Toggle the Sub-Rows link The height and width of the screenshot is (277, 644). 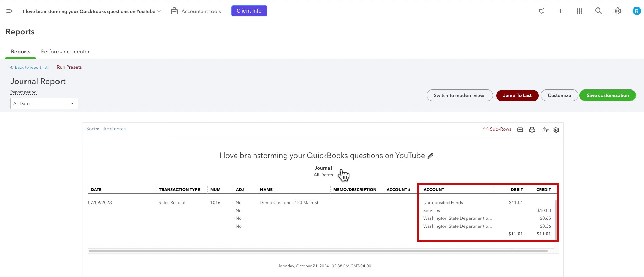(497, 129)
